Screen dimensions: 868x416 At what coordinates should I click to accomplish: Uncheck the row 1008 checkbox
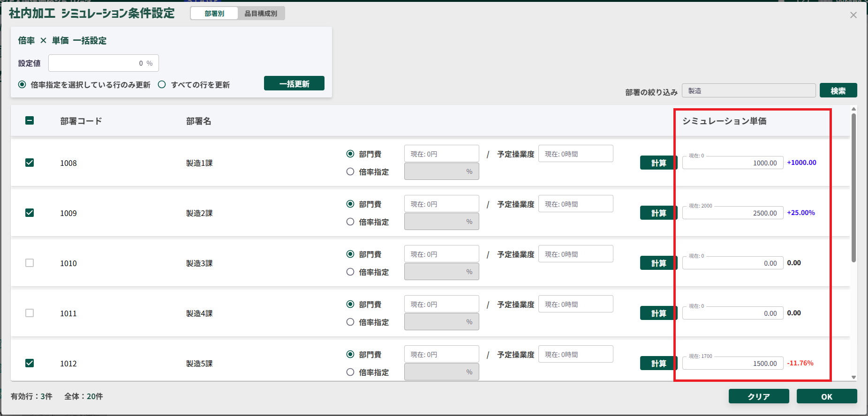30,163
